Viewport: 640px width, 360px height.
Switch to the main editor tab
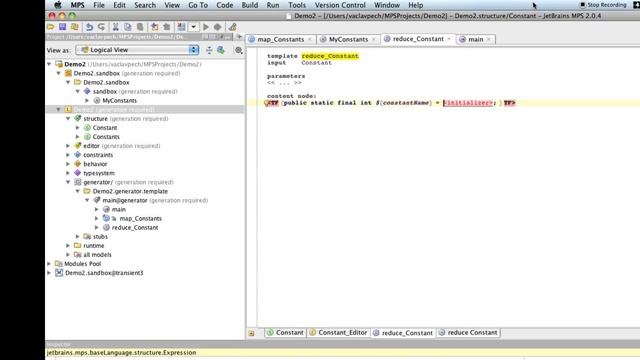[x=476, y=39]
